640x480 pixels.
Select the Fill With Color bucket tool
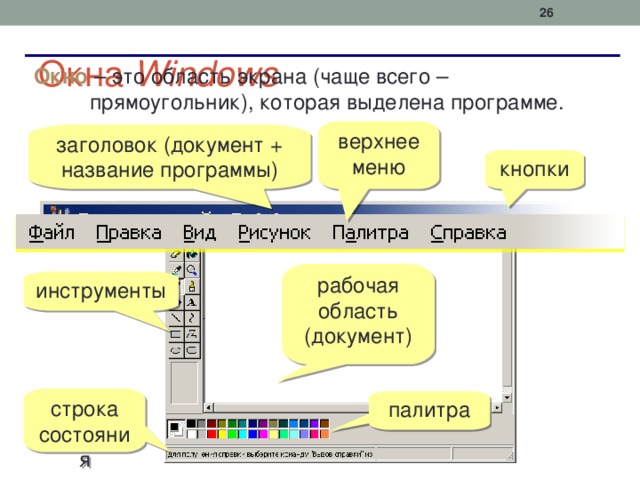click(192, 255)
